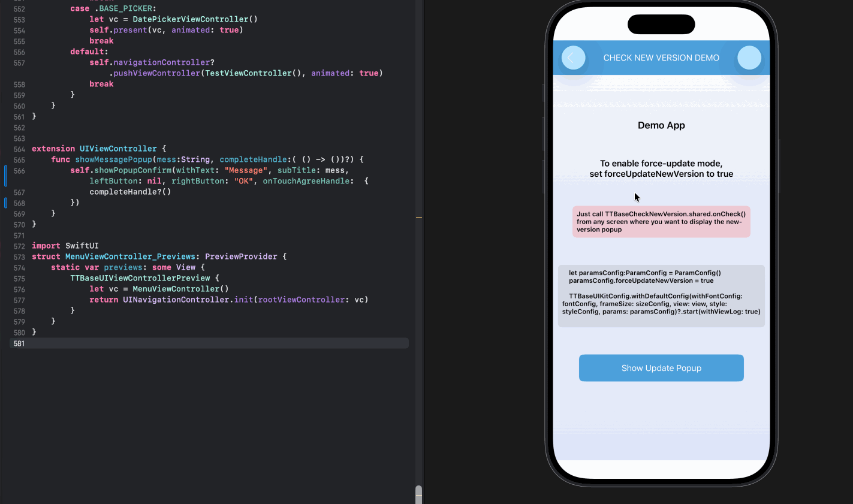Click the blue change bar beside line 568

pyautogui.click(x=6, y=203)
